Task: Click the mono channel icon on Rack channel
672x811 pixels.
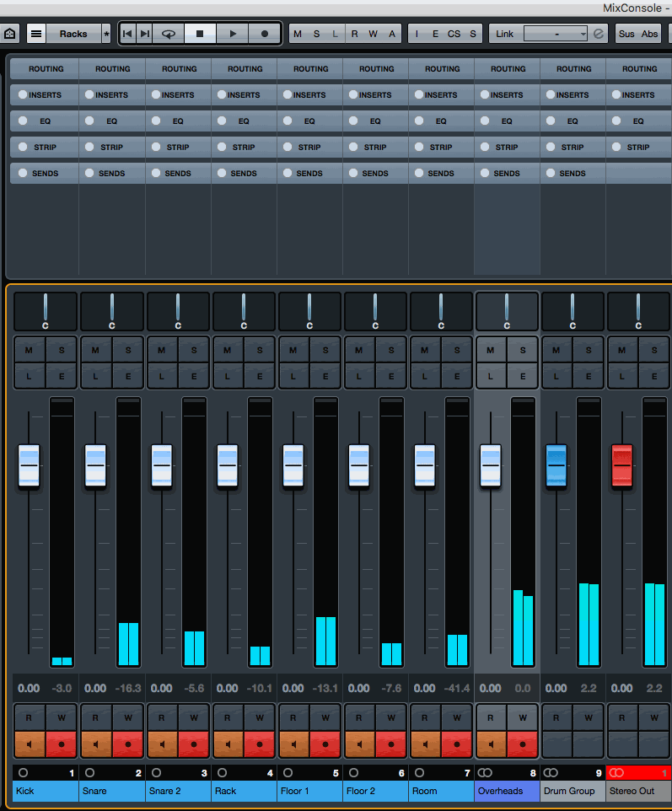Action: pyautogui.click(x=223, y=773)
